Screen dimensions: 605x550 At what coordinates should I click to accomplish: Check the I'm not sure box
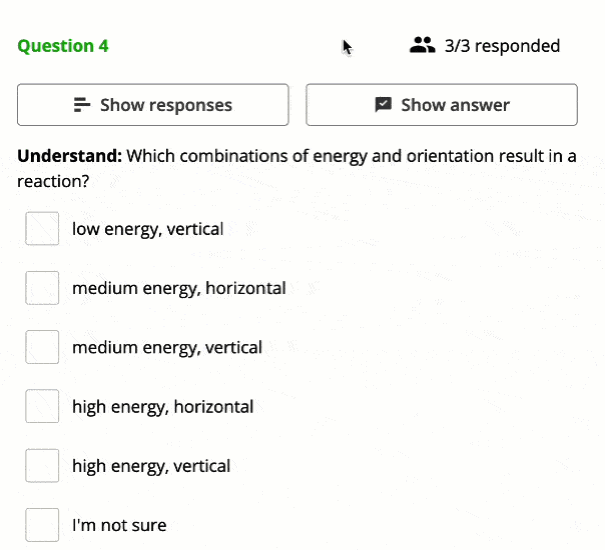[42, 525]
